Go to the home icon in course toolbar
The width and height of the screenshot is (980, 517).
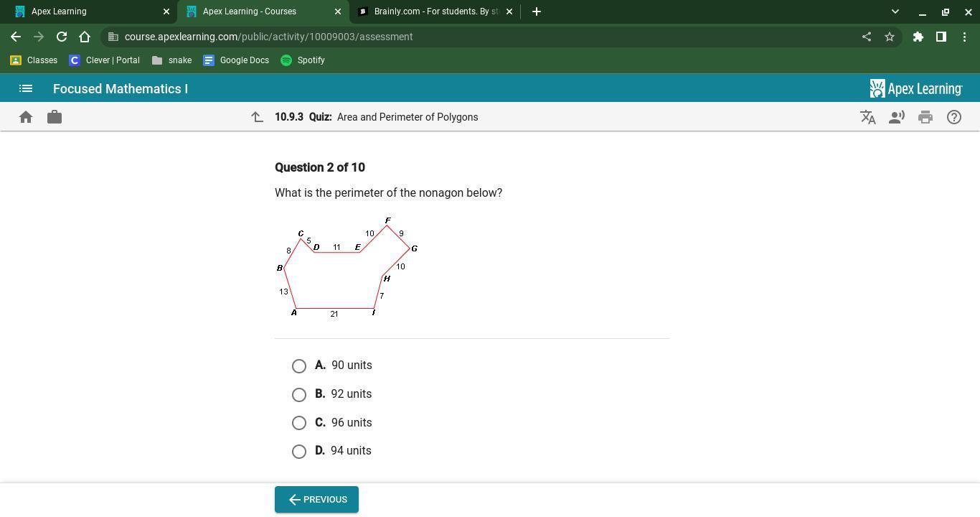coord(26,117)
